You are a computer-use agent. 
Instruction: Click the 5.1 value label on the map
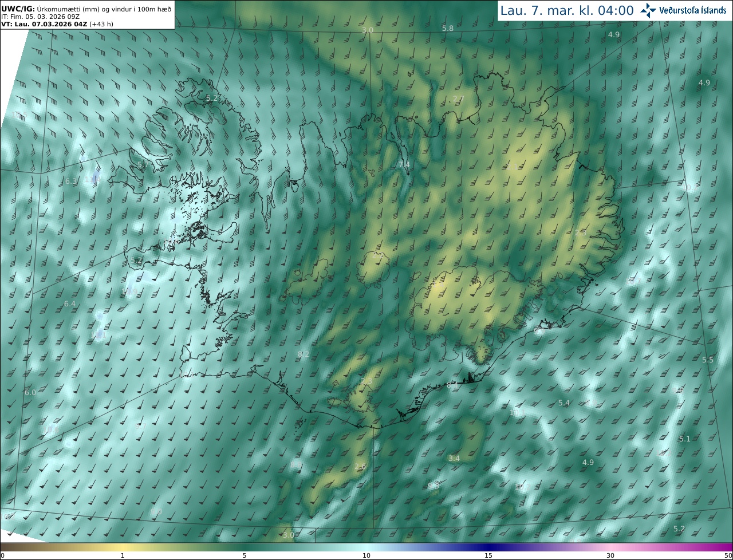point(685,439)
